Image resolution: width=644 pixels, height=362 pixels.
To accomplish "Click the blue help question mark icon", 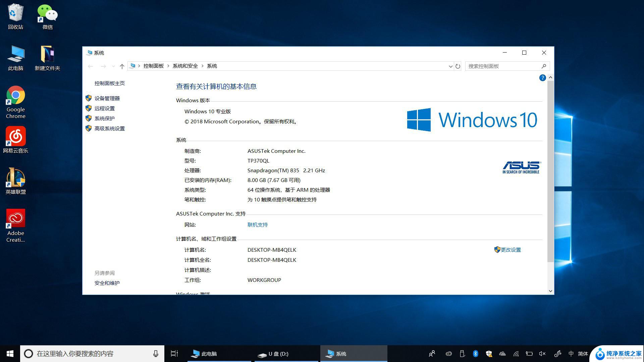I will coord(542,78).
